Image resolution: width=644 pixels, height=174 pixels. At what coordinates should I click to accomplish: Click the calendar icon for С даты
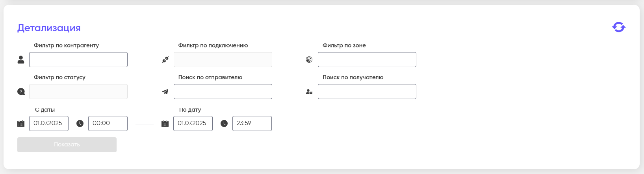[x=21, y=123]
